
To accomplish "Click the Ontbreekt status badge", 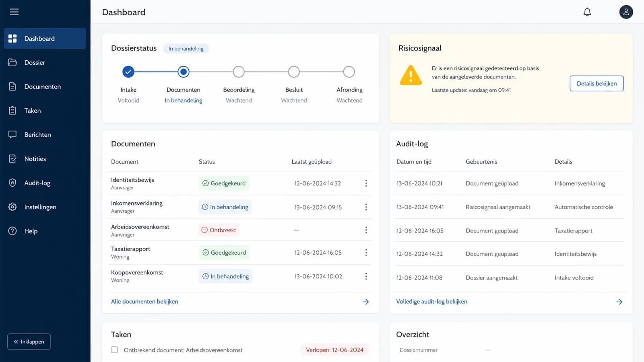I will 219,230.
